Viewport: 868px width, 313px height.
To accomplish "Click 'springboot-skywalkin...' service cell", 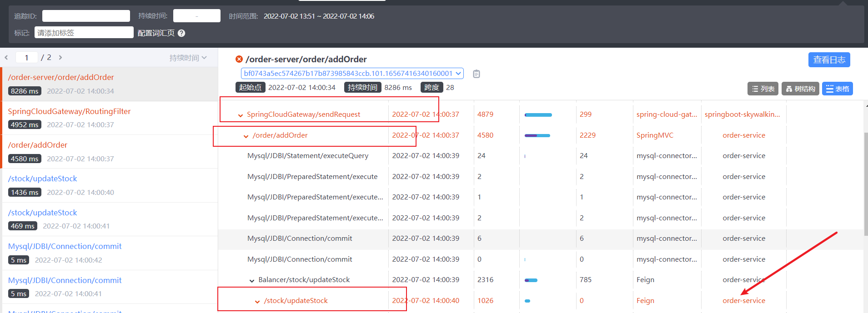I will 742,114.
